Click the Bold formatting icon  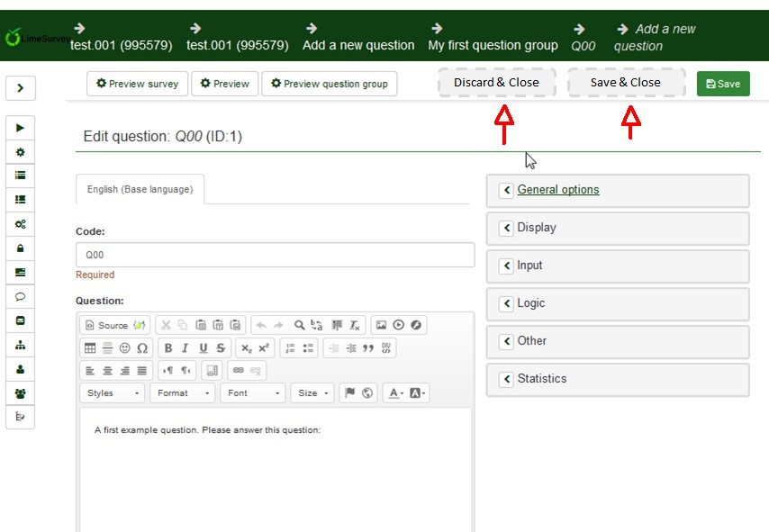tap(168, 348)
